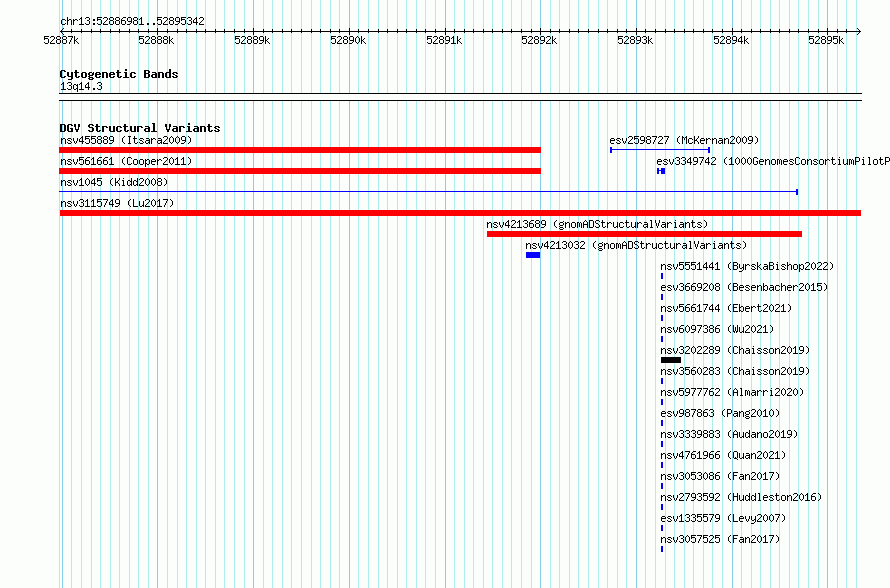Open the nsv1045 (Kidd2008) variant label

tap(114, 182)
